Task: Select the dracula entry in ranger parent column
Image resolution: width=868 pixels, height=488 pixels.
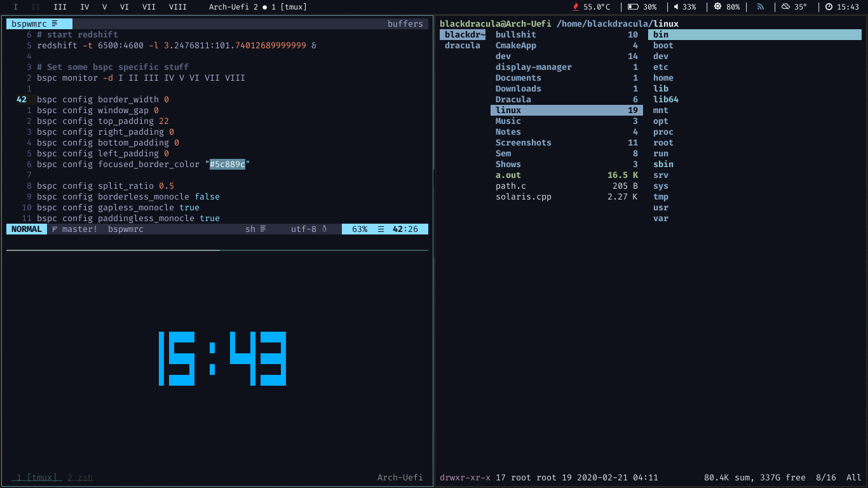Action: tap(463, 45)
